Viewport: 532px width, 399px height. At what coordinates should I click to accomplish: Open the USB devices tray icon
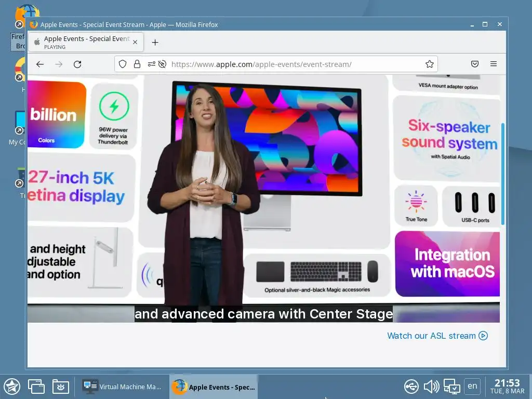411,387
